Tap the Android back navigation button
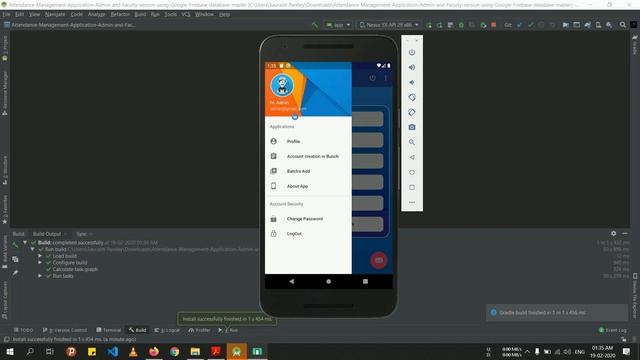The image size is (640, 360). (x=291, y=281)
